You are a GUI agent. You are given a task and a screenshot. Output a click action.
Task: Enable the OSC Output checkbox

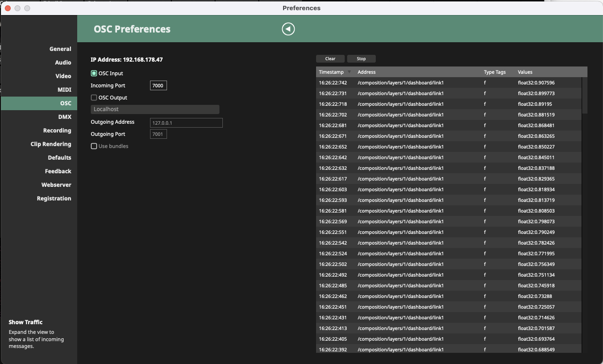click(x=94, y=98)
